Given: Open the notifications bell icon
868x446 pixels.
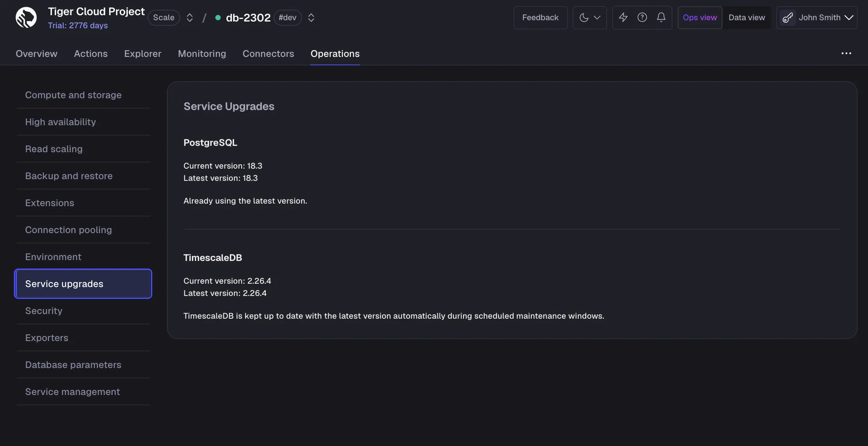Looking at the screenshot, I should (x=661, y=17).
